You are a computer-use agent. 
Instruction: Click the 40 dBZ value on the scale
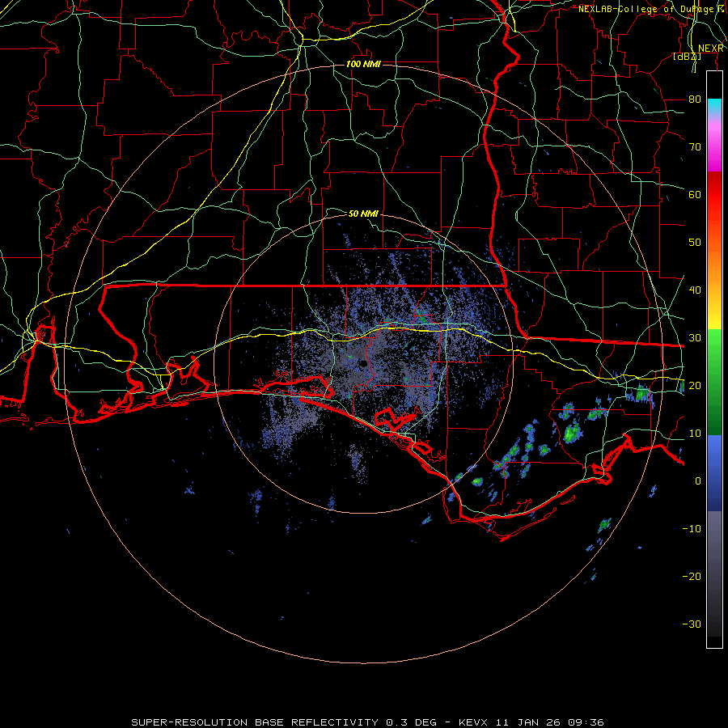(695, 290)
